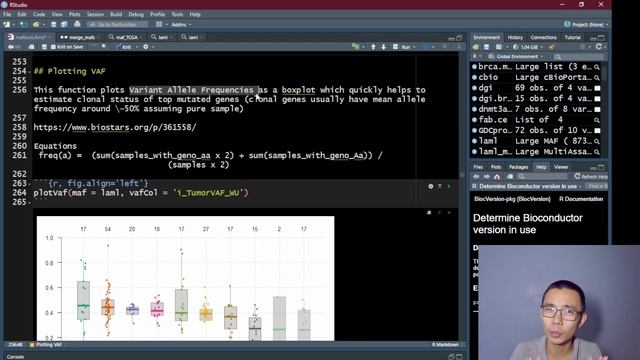Run all chunks above icon
Screen dimensions: 640x360
[440, 186]
